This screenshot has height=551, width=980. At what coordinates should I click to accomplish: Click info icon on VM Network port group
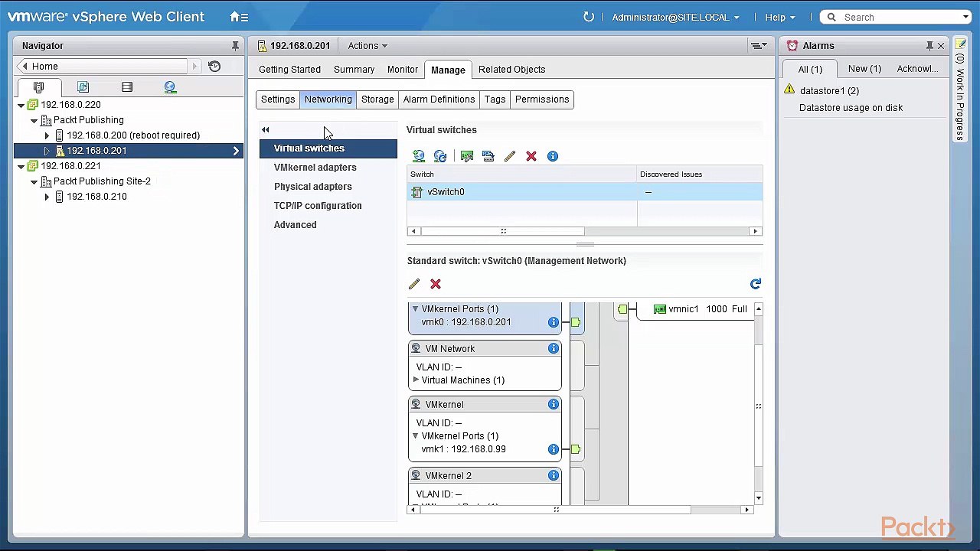pos(553,348)
